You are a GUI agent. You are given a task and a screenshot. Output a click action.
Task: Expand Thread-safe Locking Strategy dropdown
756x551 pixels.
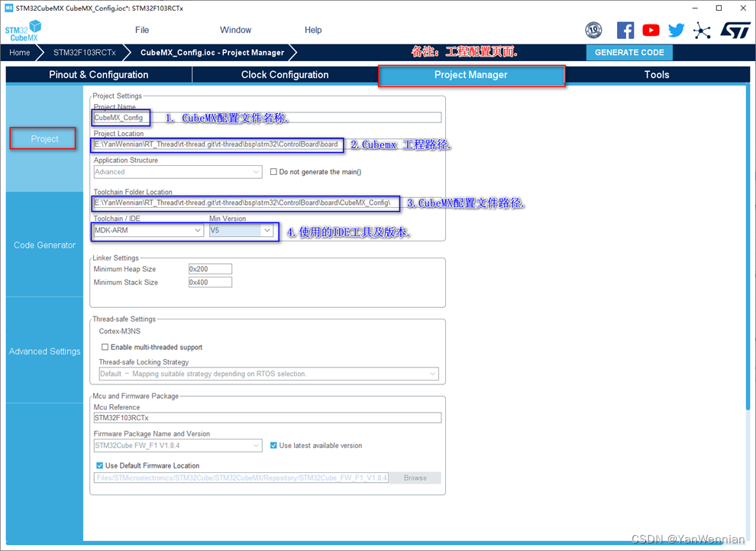[x=269, y=374]
